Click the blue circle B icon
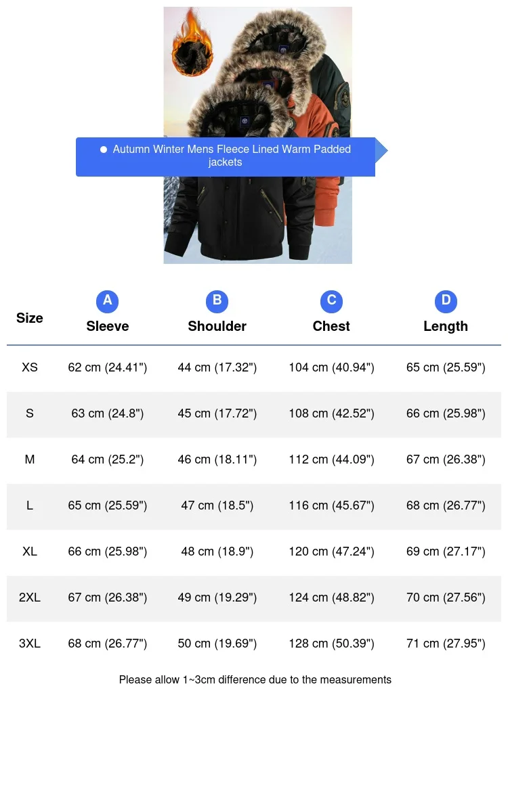 coord(217,301)
